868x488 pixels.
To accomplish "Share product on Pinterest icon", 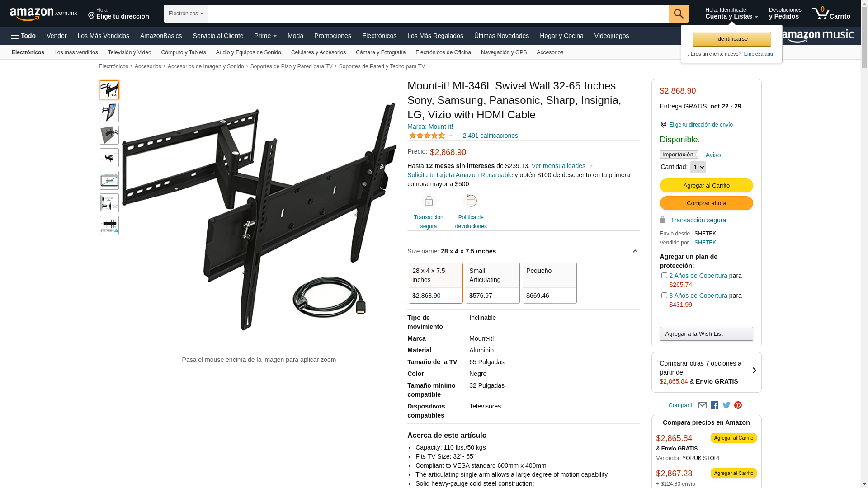I will [738, 405].
